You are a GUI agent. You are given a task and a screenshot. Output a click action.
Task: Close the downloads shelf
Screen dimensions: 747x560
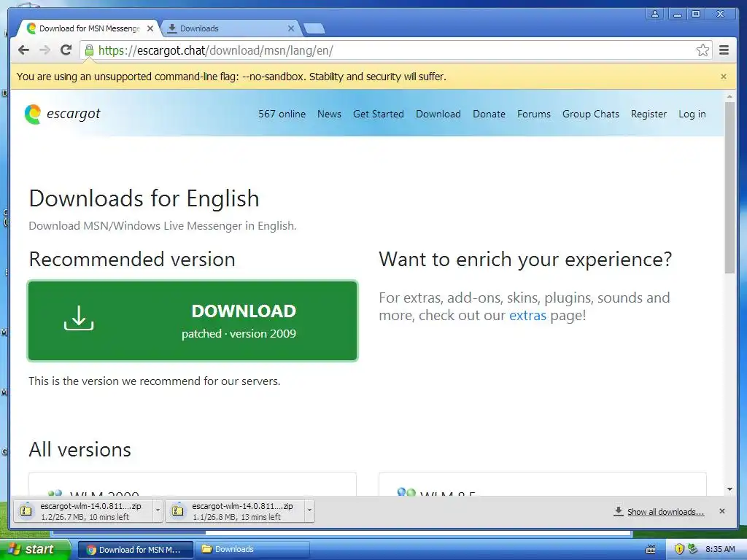click(x=721, y=511)
